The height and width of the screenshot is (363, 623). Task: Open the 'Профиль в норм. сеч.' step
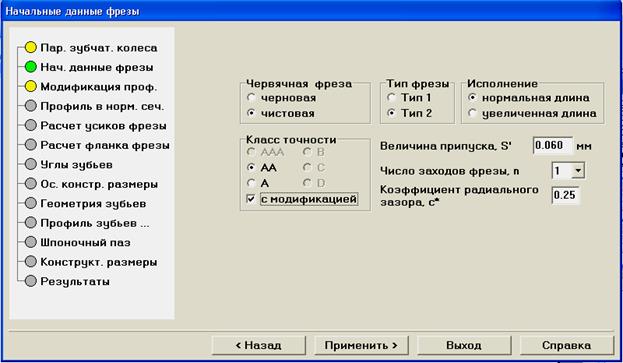coord(94,106)
